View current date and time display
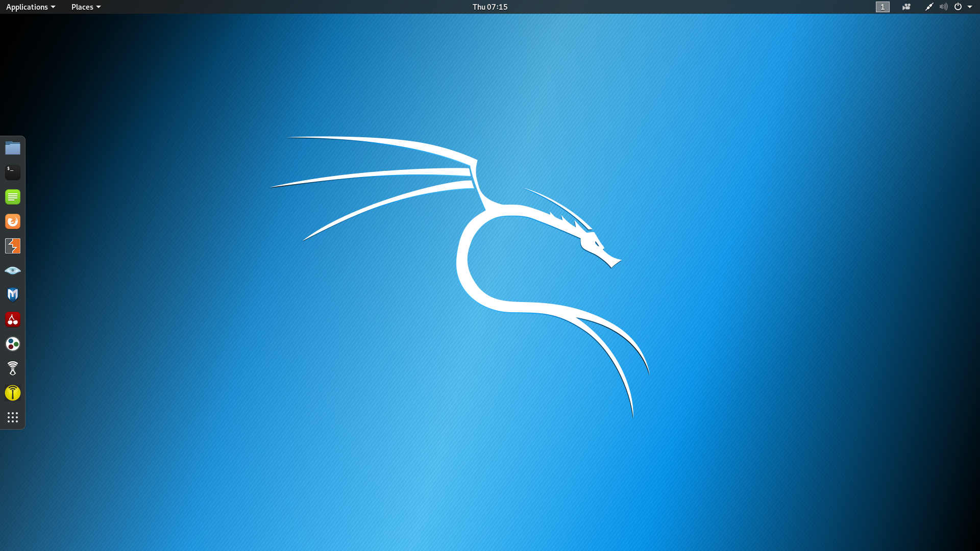980x551 pixels. point(489,7)
